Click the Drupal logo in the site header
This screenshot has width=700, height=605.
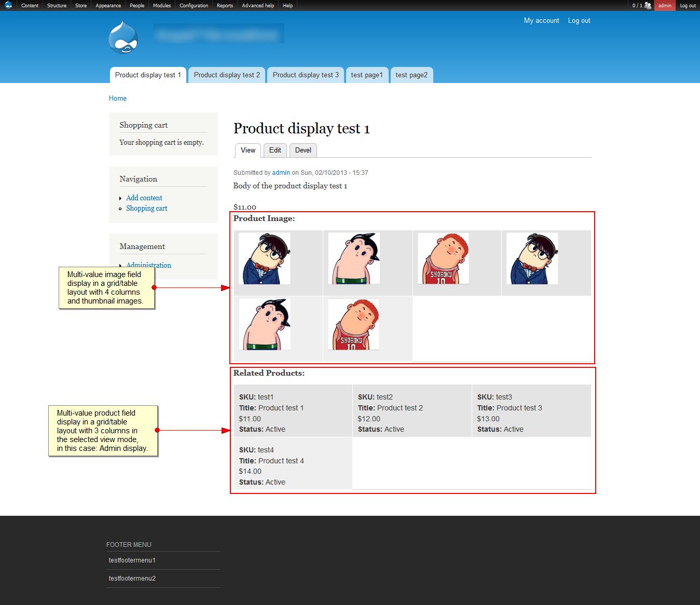coord(123,37)
